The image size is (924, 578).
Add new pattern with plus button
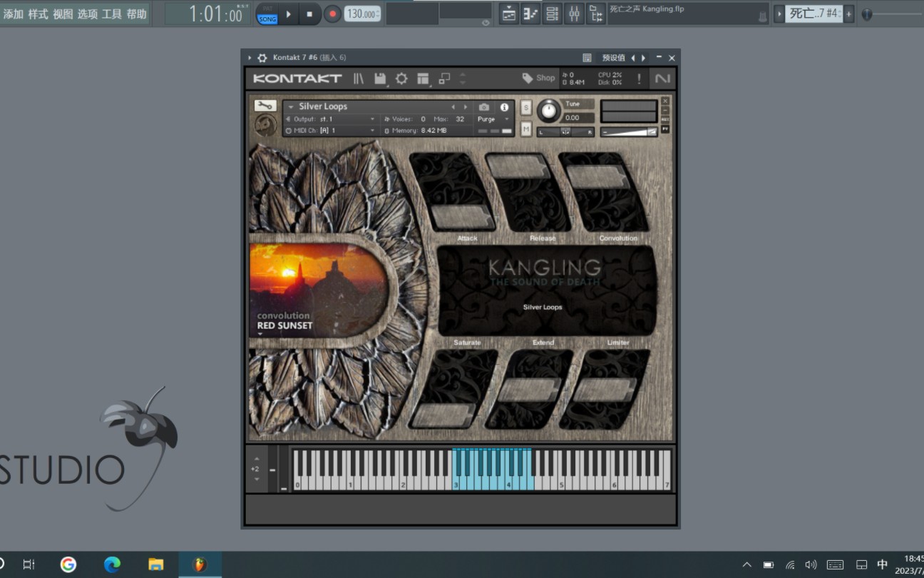(849, 14)
